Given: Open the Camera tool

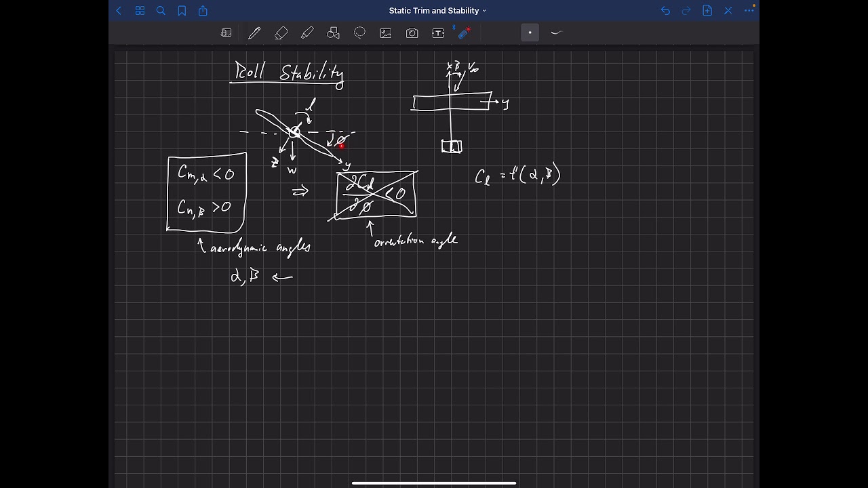Looking at the screenshot, I should pos(412,33).
